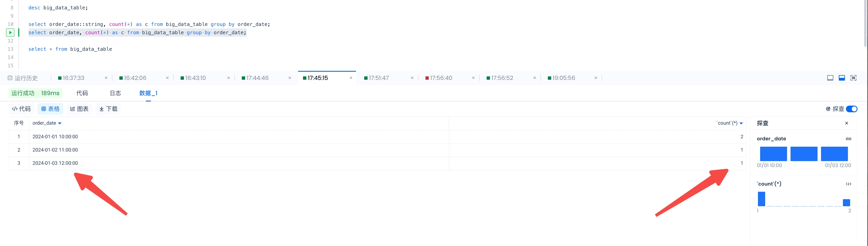Close the 探查 side panel
The height and width of the screenshot is (246, 868).
tap(846, 123)
